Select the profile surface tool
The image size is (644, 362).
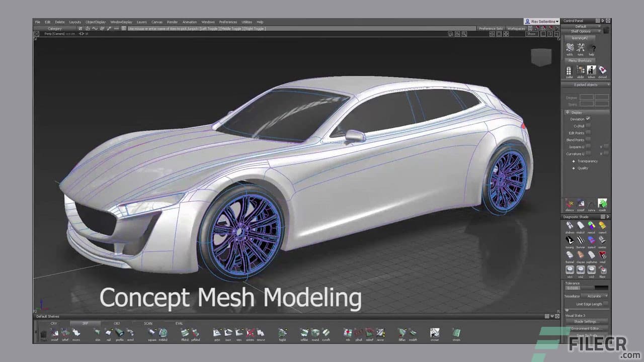click(119, 333)
